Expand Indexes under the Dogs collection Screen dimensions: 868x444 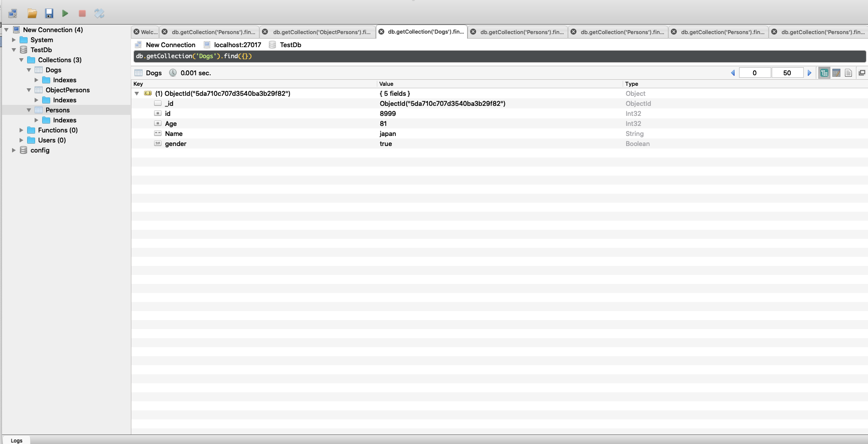(37, 80)
